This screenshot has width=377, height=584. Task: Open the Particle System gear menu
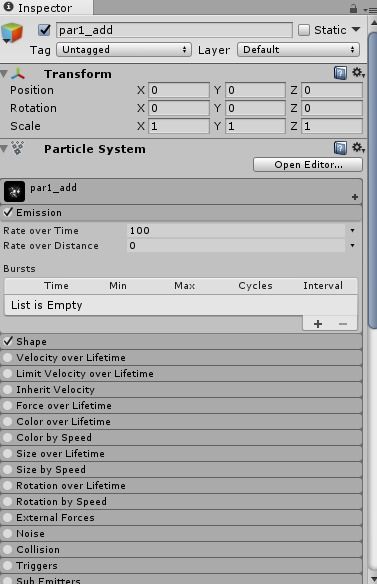358,147
